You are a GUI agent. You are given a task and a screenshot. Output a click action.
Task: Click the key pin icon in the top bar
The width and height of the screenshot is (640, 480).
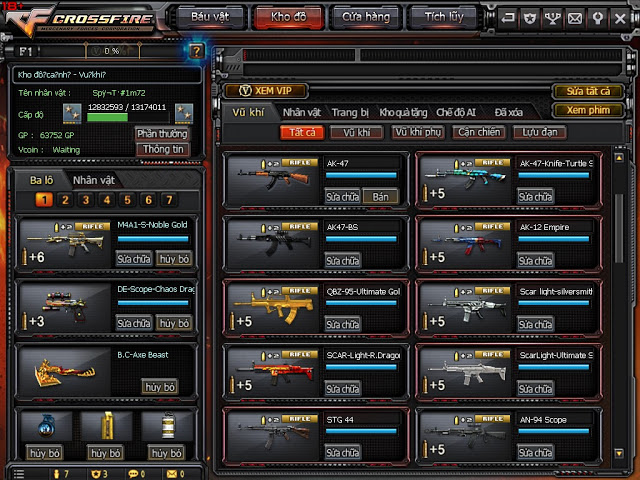[x=598, y=18]
